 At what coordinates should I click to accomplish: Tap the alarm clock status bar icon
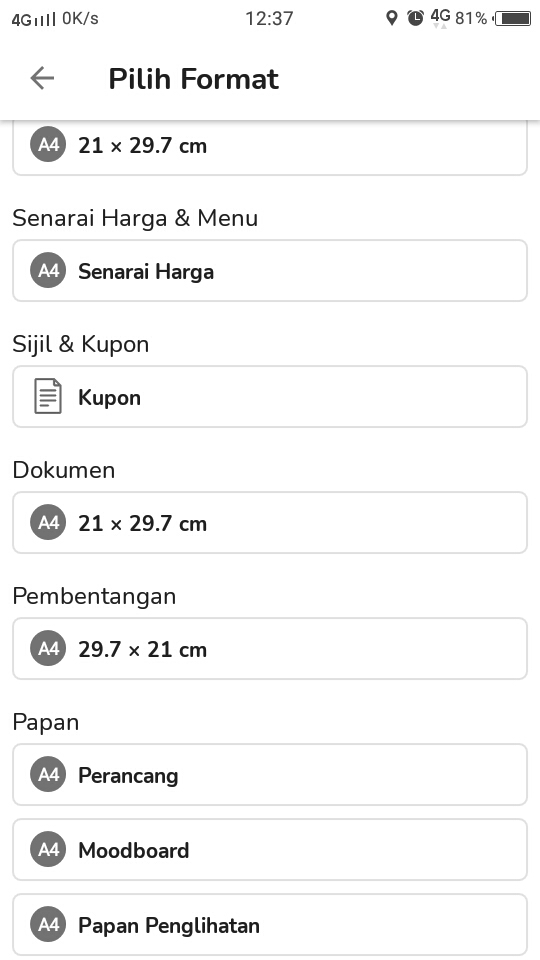[416, 18]
